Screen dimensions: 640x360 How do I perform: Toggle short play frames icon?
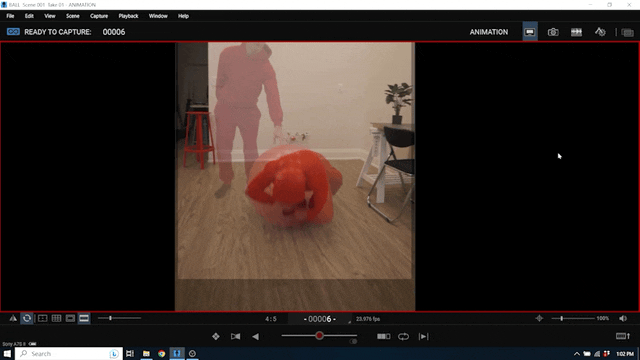coord(383,336)
